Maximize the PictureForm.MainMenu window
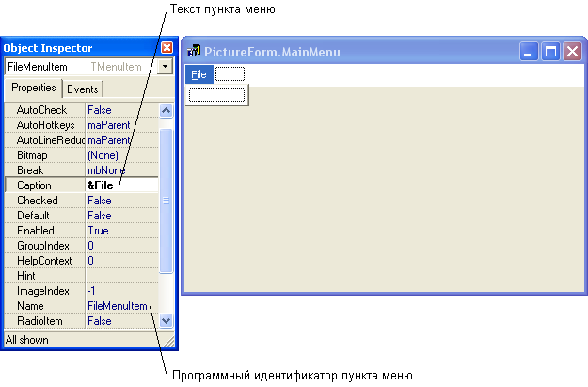588x387 pixels. point(551,52)
